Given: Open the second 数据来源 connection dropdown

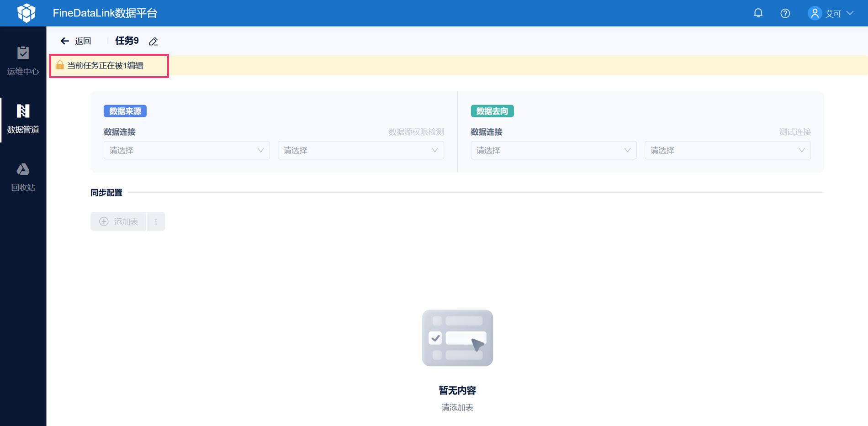Looking at the screenshot, I should point(361,150).
